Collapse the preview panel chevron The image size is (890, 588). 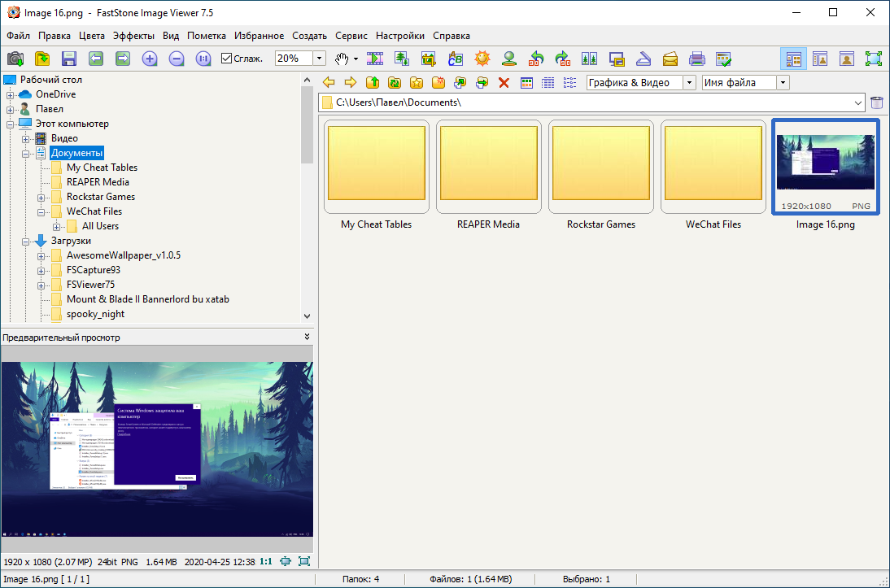tap(307, 337)
